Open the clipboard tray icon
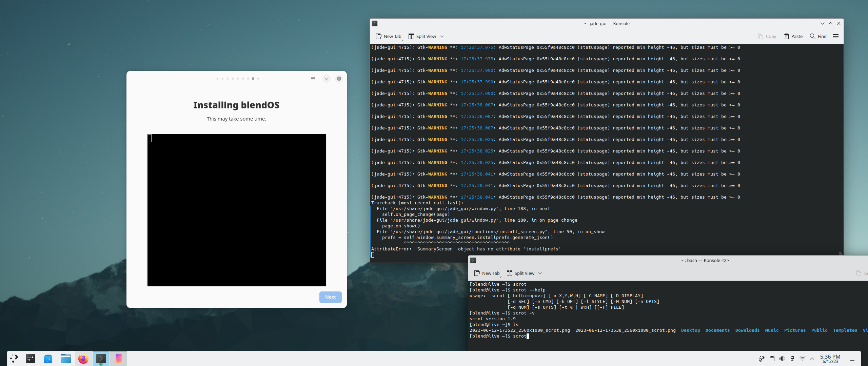 tap(772, 359)
